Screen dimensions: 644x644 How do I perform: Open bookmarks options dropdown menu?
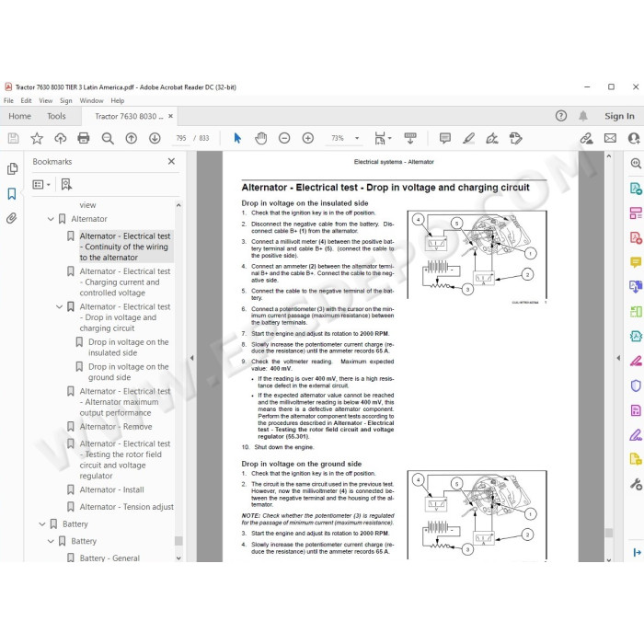tap(41, 184)
